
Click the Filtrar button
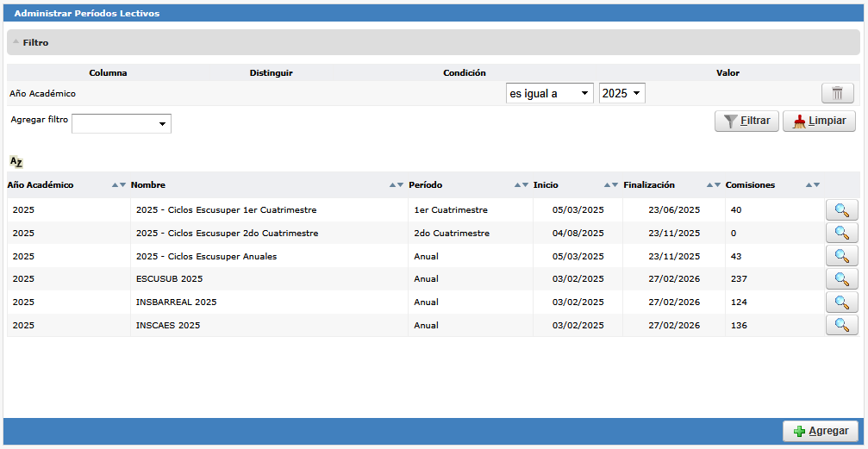(746, 121)
